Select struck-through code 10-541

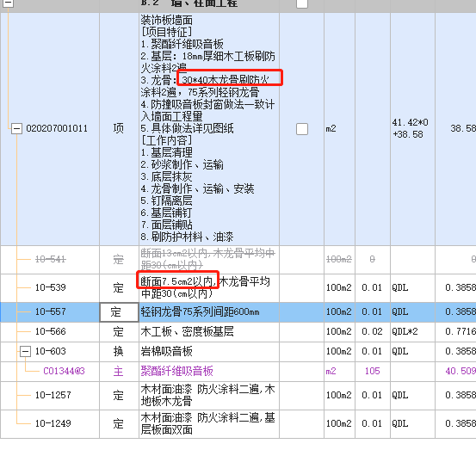pyautogui.click(x=51, y=259)
